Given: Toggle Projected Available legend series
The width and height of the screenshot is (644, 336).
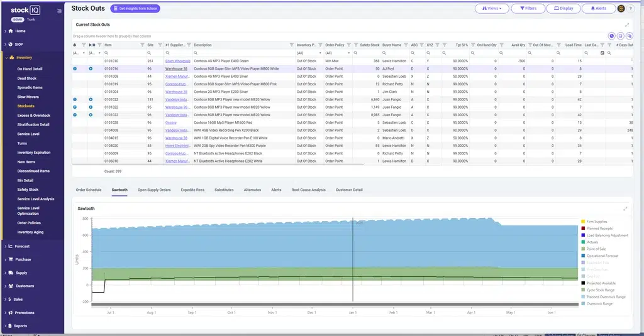Looking at the screenshot, I should [599, 283].
